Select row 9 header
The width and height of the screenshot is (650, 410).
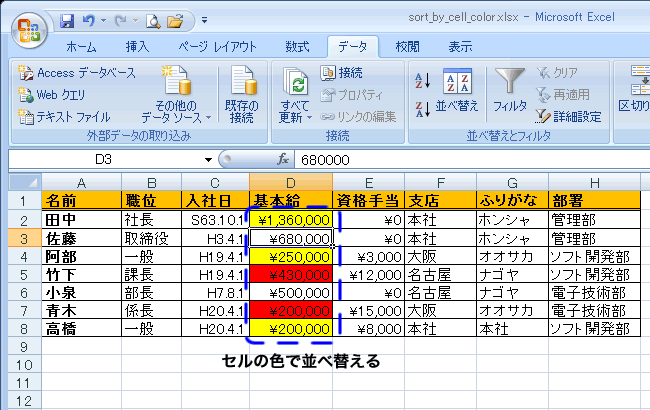[x=24, y=347]
